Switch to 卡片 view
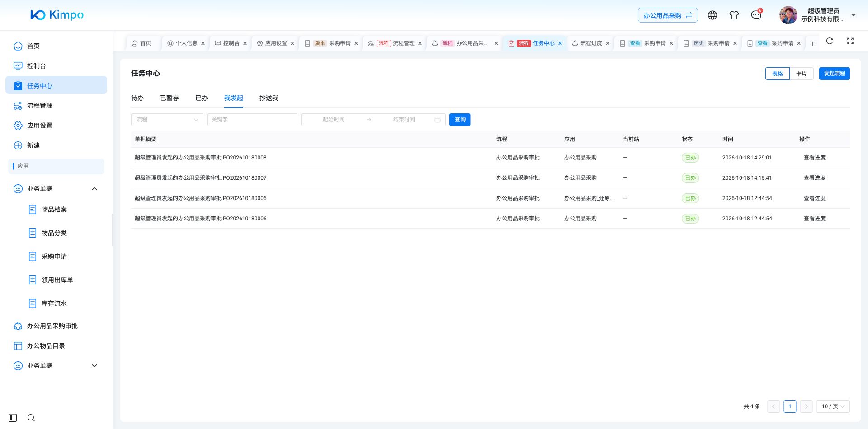This screenshot has height=429, width=868. point(802,74)
